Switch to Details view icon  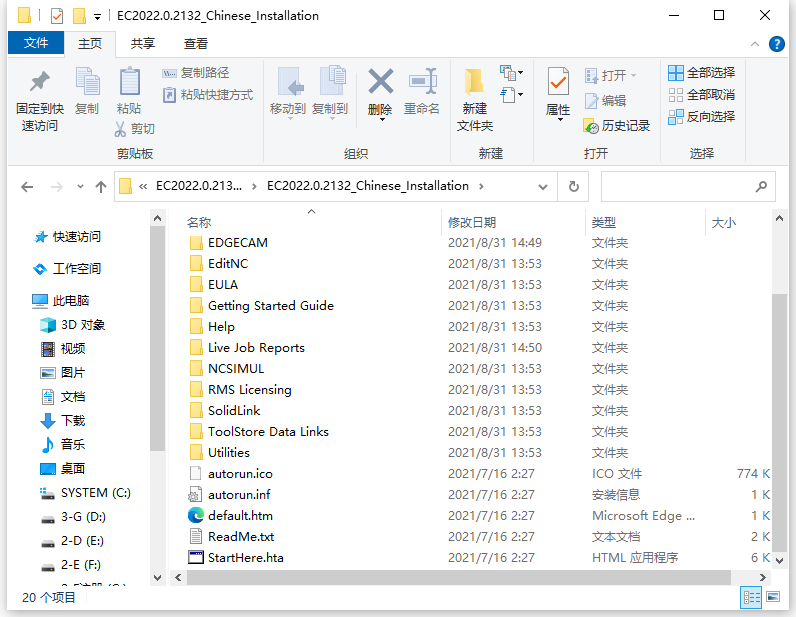pos(751,597)
